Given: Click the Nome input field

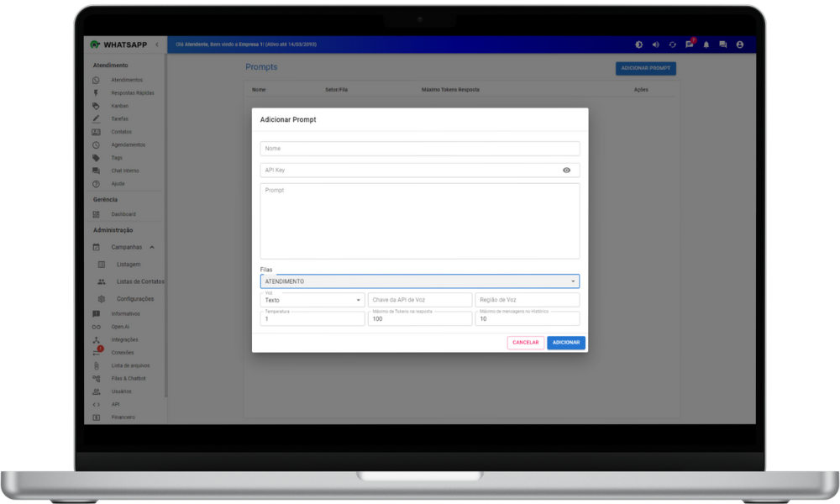Looking at the screenshot, I should pyautogui.click(x=419, y=149).
